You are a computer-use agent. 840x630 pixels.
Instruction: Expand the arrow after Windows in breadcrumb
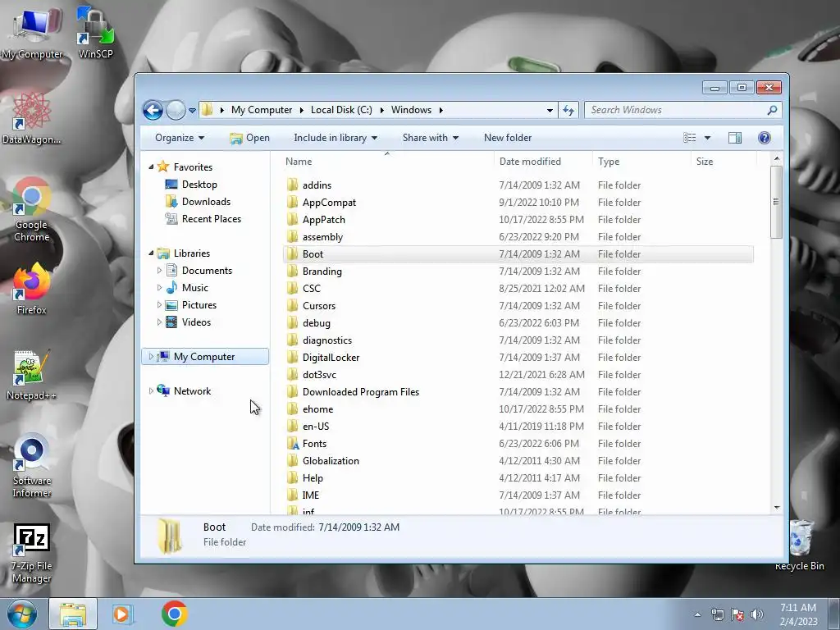point(441,110)
